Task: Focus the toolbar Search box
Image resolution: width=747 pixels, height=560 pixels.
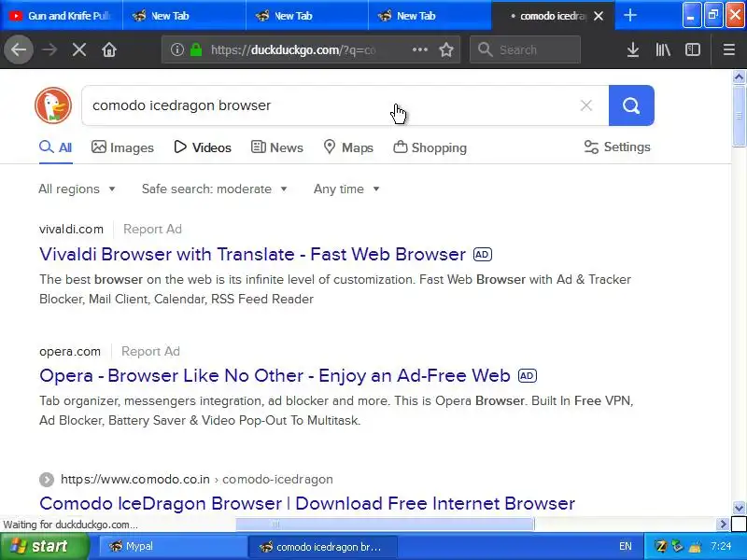Action: coord(525,49)
